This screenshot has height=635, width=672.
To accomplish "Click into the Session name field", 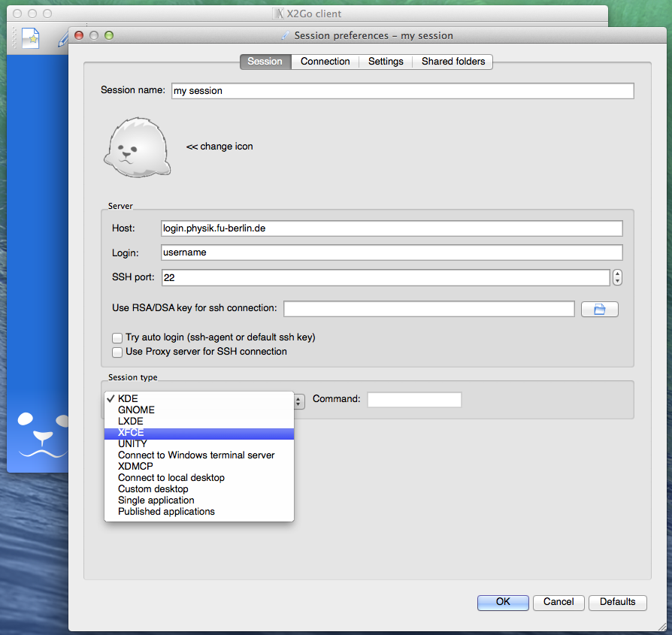I will (x=402, y=91).
